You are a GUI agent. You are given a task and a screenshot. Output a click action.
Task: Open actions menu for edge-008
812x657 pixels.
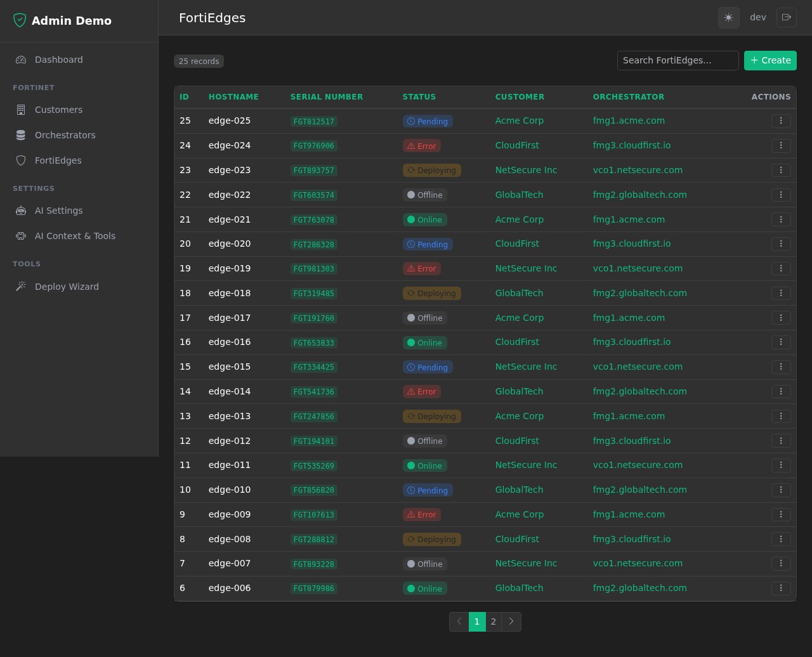click(781, 539)
